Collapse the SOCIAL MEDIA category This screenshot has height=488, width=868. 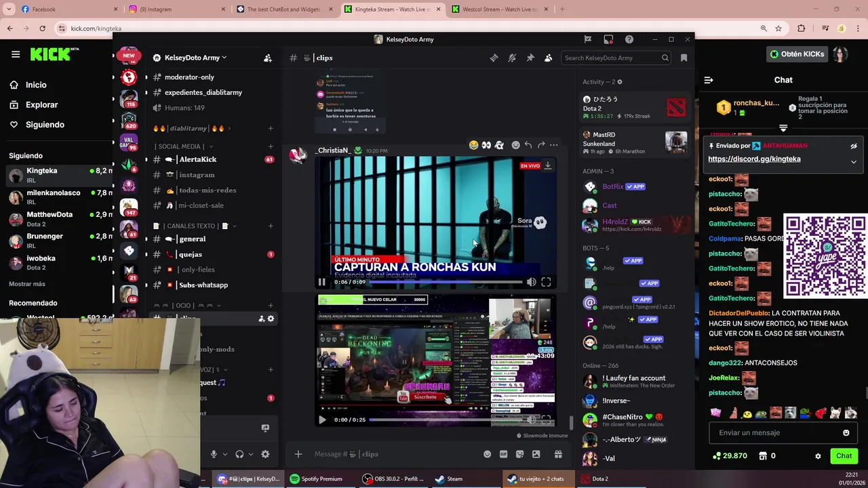point(183,146)
